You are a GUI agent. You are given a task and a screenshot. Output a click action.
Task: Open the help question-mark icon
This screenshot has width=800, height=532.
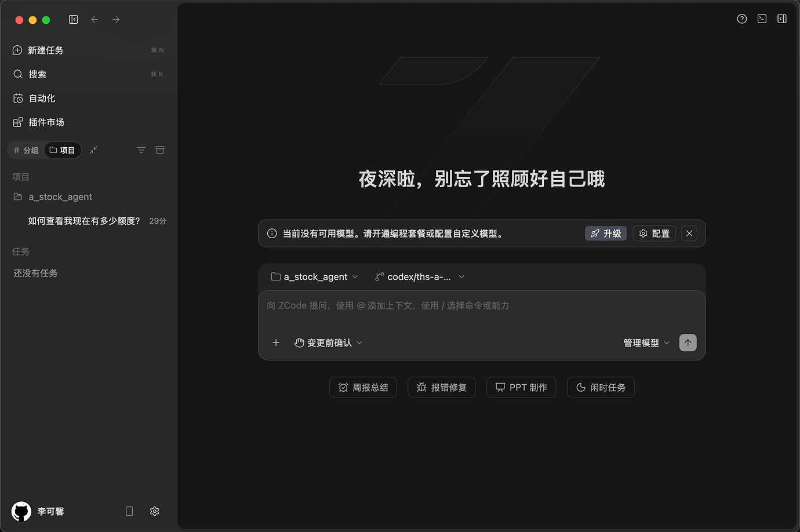click(x=742, y=19)
